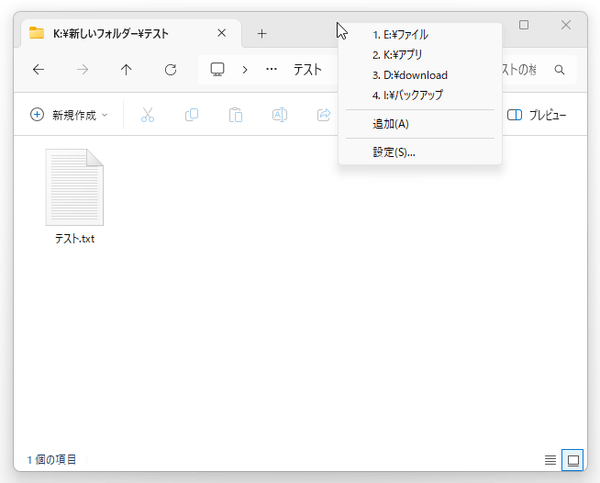Click the Share icon in the toolbar
Viewport: 600px width, 483px height.
pos(324,115)
